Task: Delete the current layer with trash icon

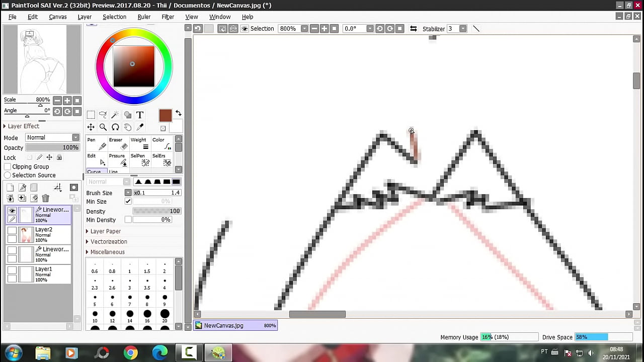Action: (45, 198)
